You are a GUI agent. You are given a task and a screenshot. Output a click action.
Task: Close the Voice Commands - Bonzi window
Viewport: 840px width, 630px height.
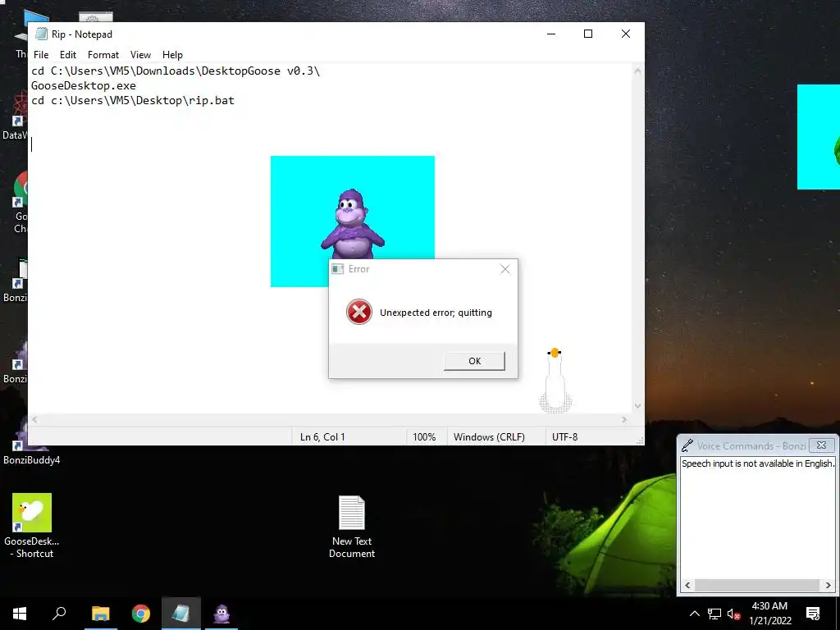pos(821,445)
